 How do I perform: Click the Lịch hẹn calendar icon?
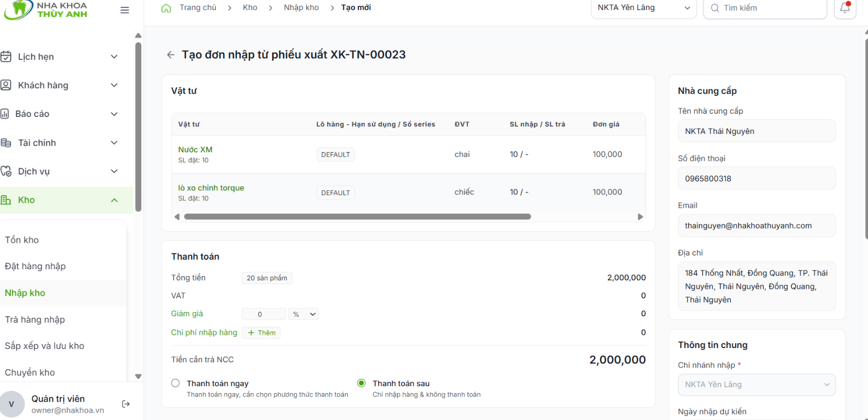(x=6, y=57)
